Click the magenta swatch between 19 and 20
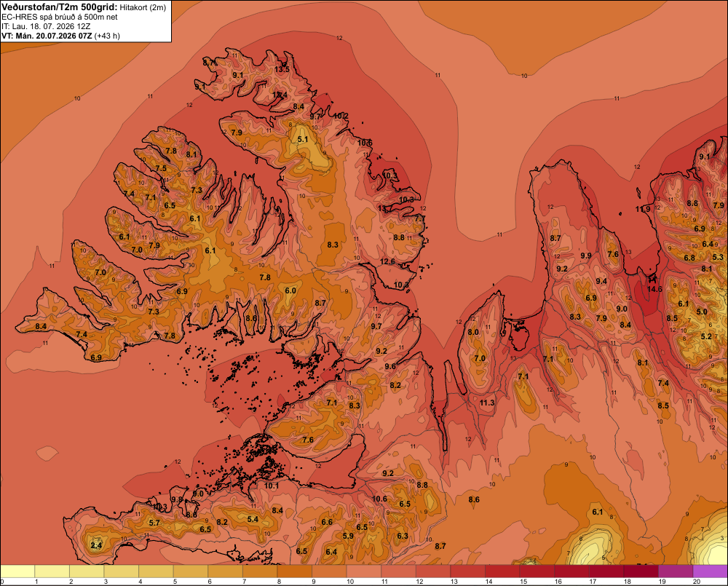This screenshot has width=728, height=586. (676, 571)
